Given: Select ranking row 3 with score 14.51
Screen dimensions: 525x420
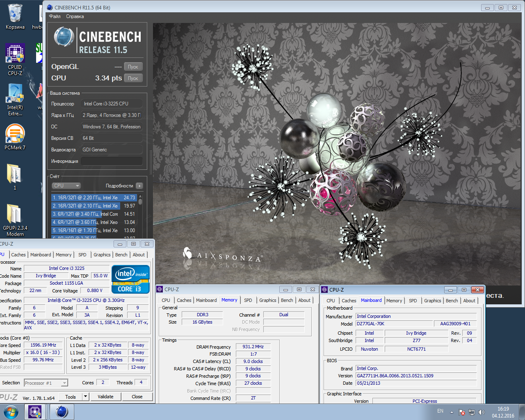Looking at the screenshot, I should [x=94, y=214].
